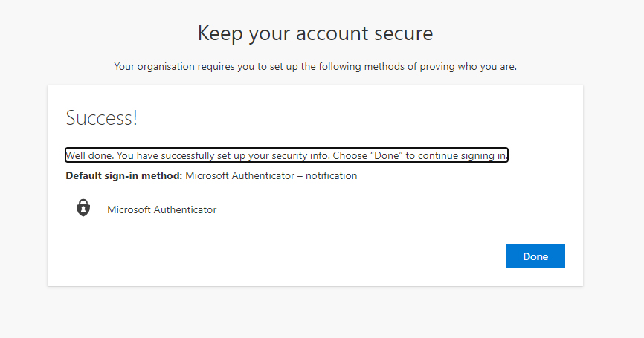Select the Microsoft Authenticator method label
The width and height of the screenshot is (644, 338).
click(161, 209)
